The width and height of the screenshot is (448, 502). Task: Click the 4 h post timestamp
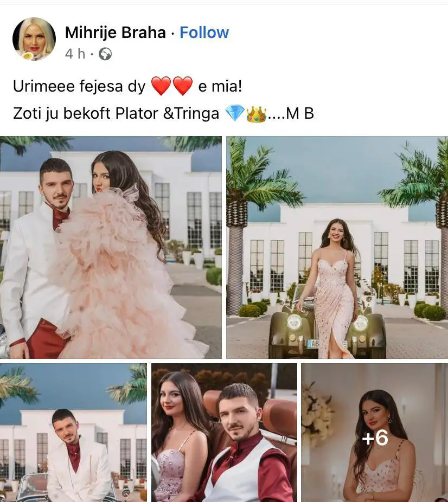point(75,54)
